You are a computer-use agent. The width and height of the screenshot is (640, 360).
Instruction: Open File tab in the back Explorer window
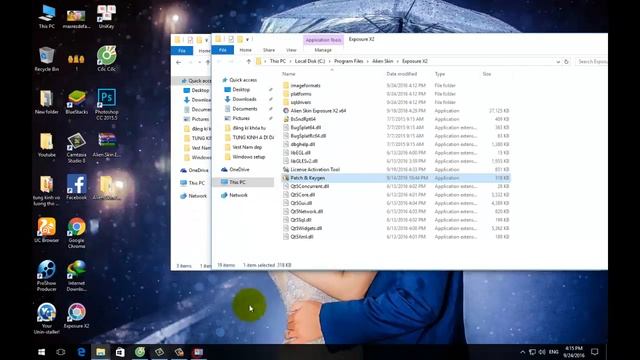[182, 51]
